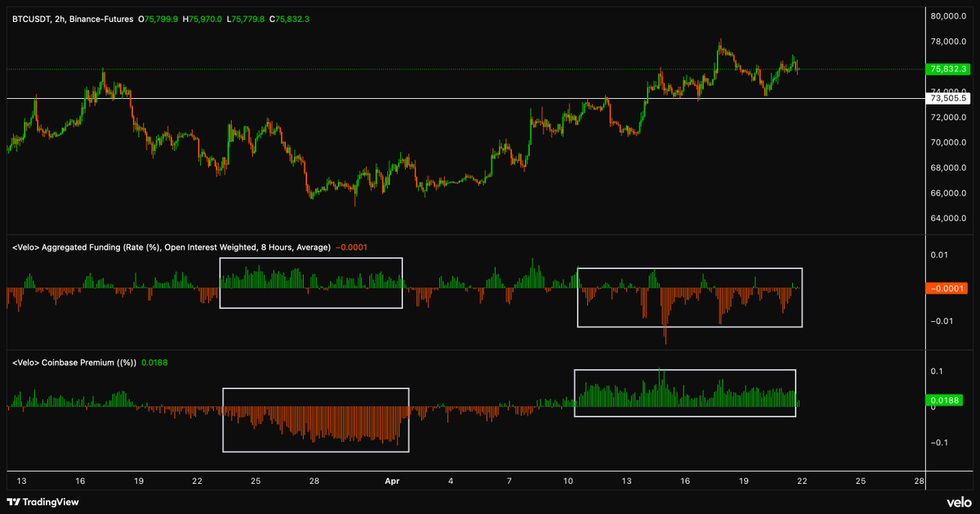Click the green 75,832.3 last price label
Screen dimensions: 980x514
click(x=947, y=69)
